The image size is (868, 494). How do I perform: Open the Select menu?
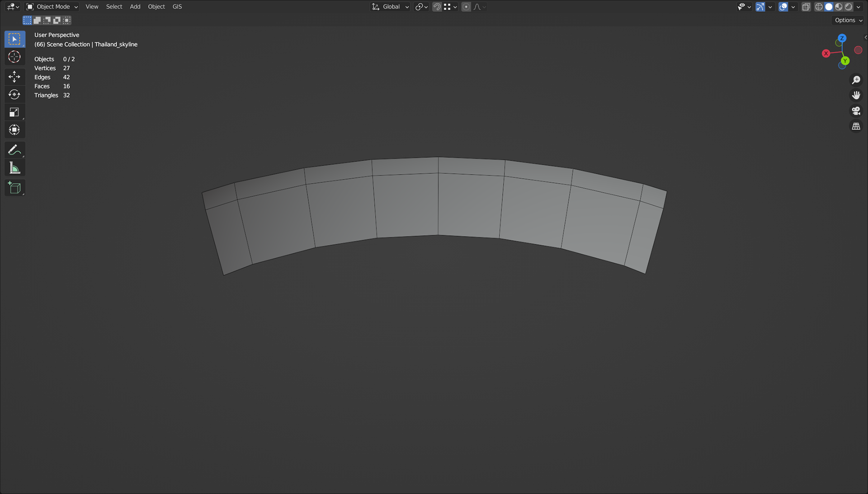(x=114, y=7)
